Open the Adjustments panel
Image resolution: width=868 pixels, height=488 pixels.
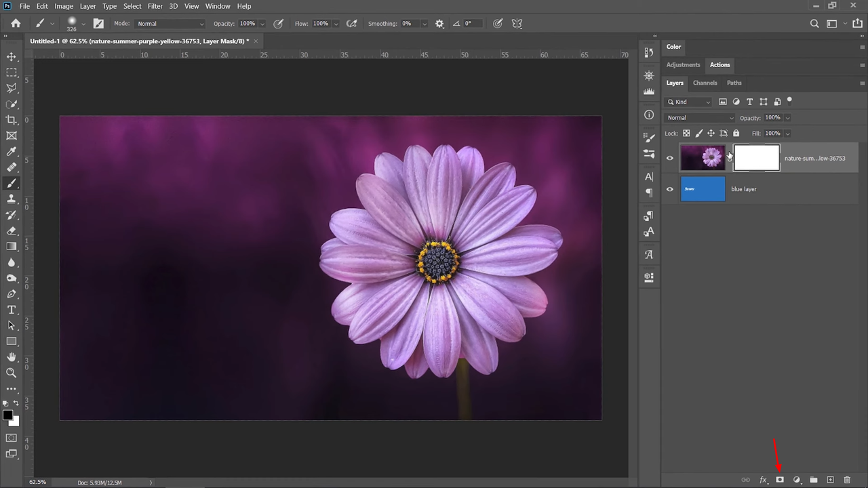tap(683, 64)
